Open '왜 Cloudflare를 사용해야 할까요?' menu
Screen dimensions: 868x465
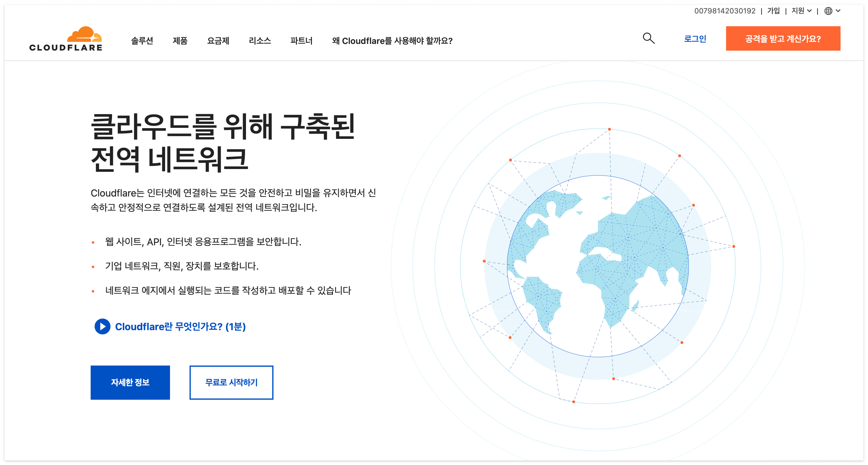392,41
